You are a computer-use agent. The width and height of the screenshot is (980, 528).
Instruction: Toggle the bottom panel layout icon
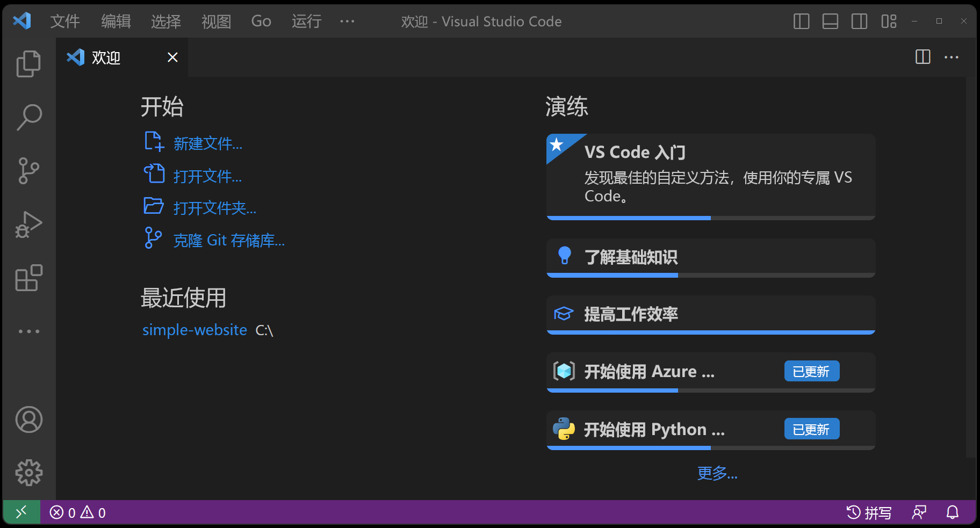tap(830, 21)
